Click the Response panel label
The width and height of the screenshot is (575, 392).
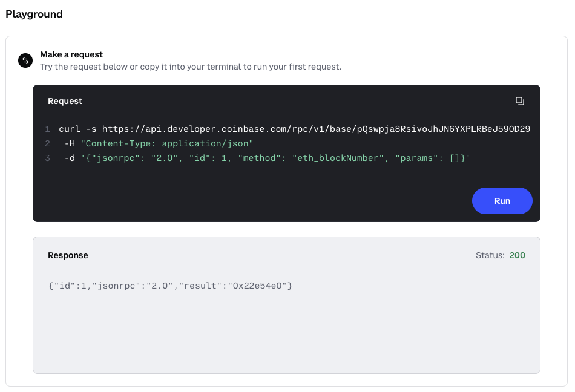pos(68,255)
